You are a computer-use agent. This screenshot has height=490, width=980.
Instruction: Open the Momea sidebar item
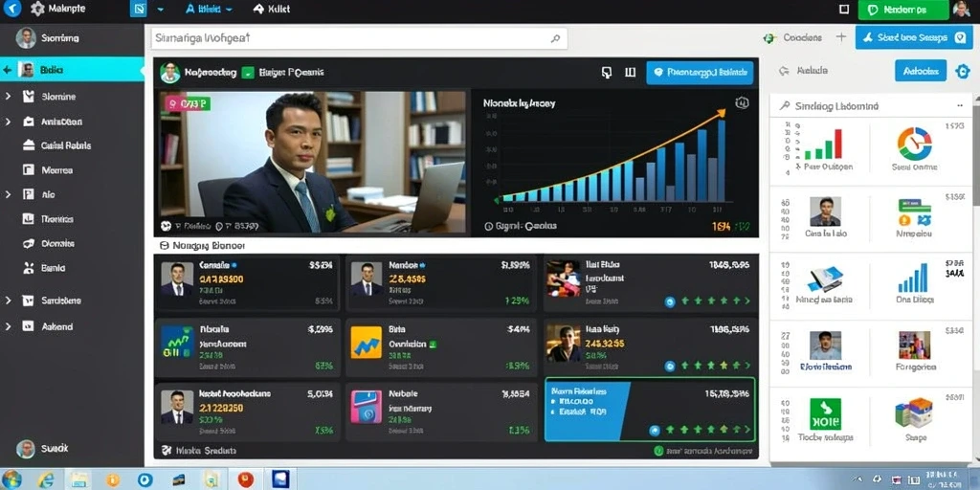48,170
